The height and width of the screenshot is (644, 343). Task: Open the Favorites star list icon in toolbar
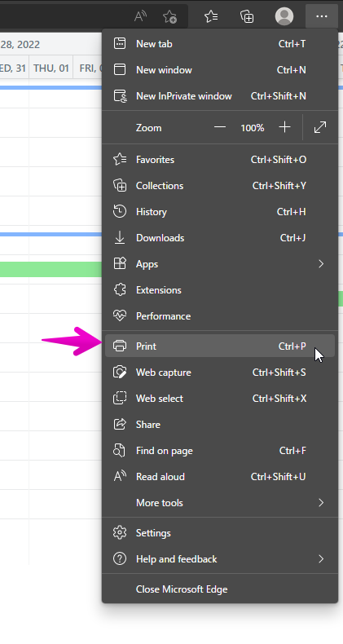211,16
